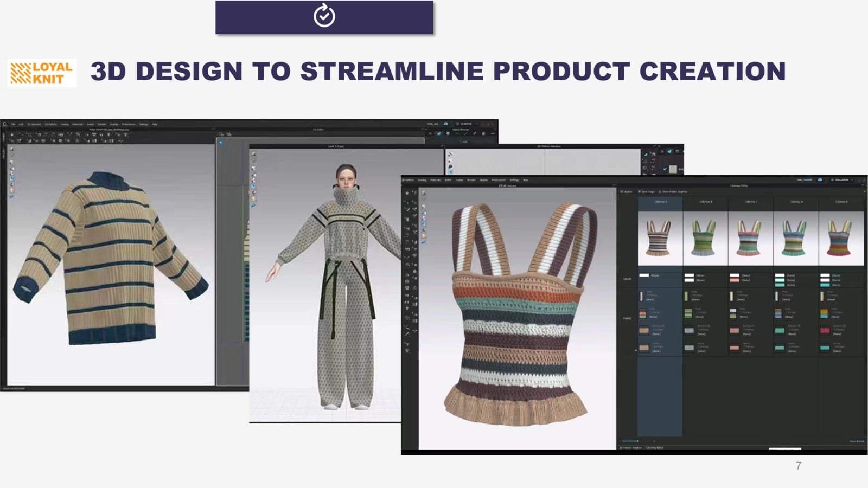Image resolution: width=868 pixels, height=488 pixels.
Task: Click the Show Details link
Action: (857, 441)
